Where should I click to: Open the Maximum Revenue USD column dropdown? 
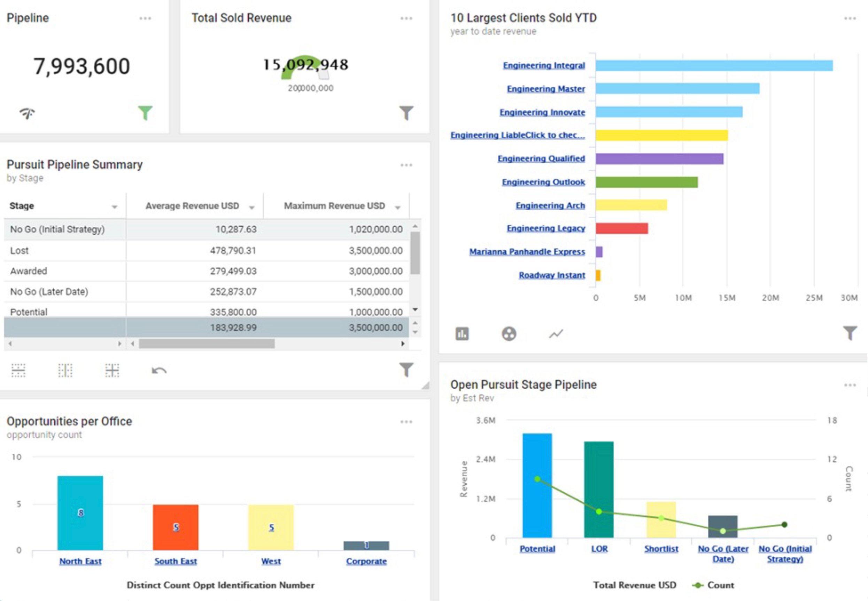coord(398,207)
